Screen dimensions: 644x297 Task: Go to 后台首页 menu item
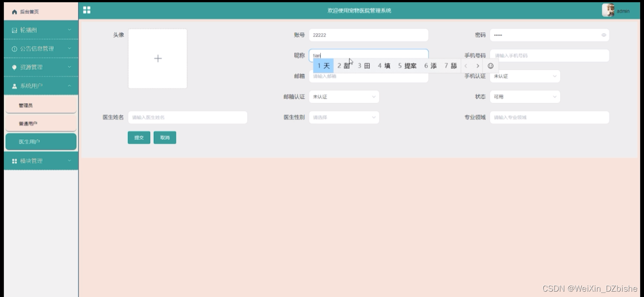[41, 11]
